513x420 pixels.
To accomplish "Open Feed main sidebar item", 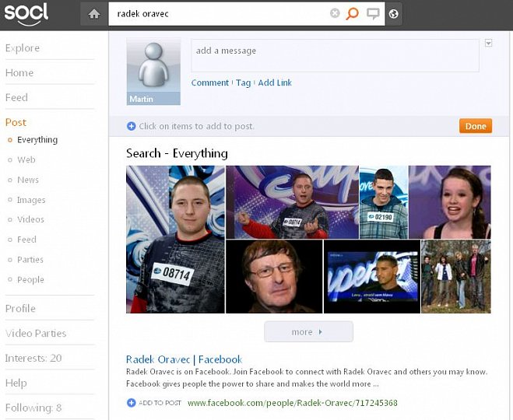I will click(x=16, y=97).
